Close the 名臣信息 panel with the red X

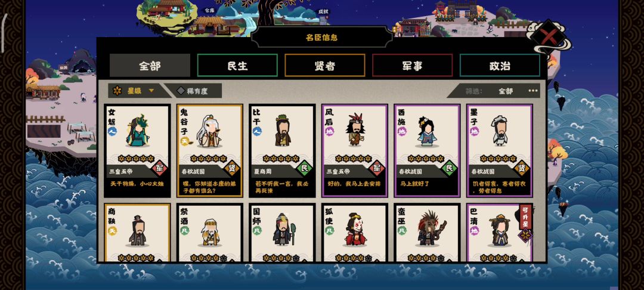pos(549,37)
